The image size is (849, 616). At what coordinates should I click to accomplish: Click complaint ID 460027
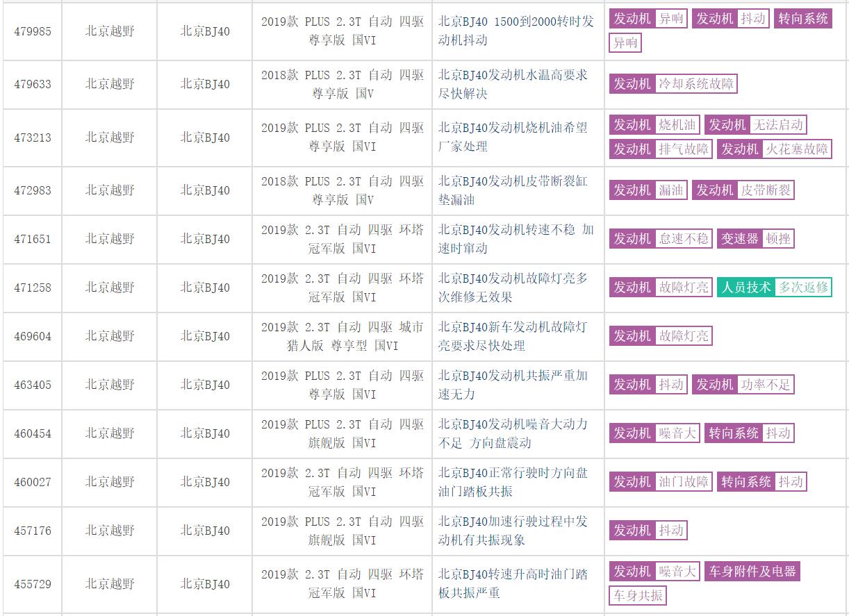point(33,482)
